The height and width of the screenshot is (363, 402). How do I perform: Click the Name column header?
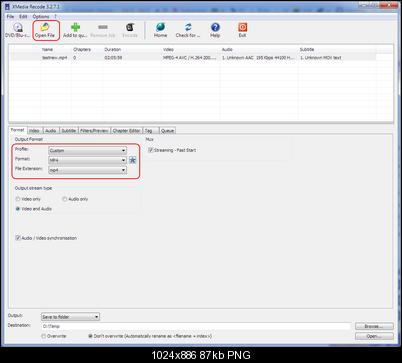coord(56,49)
